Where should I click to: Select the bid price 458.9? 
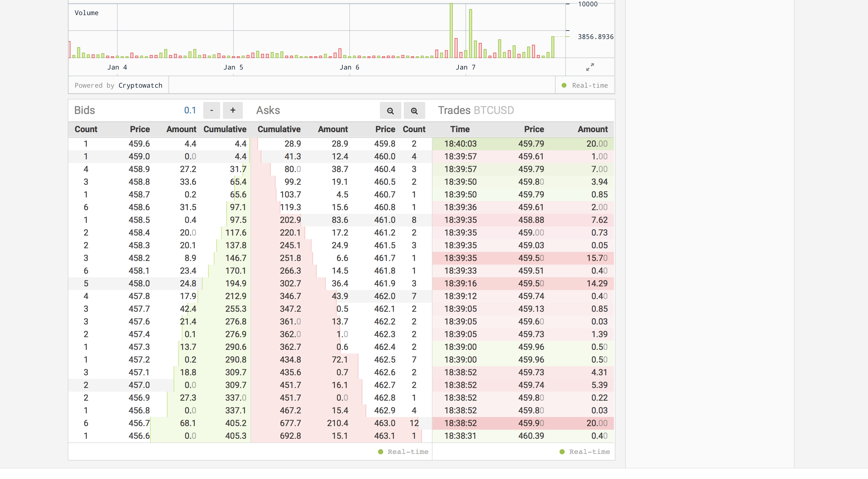tap(139, 169)
